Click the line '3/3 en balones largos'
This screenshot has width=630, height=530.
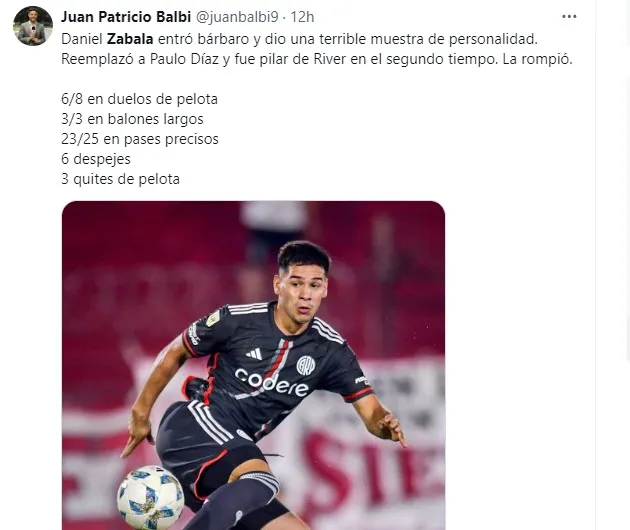[132, 119]
